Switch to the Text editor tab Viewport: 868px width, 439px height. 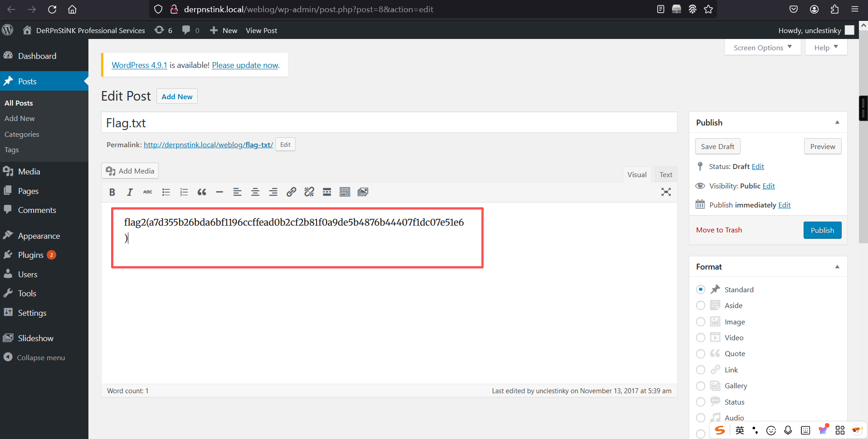coord(666,174)
